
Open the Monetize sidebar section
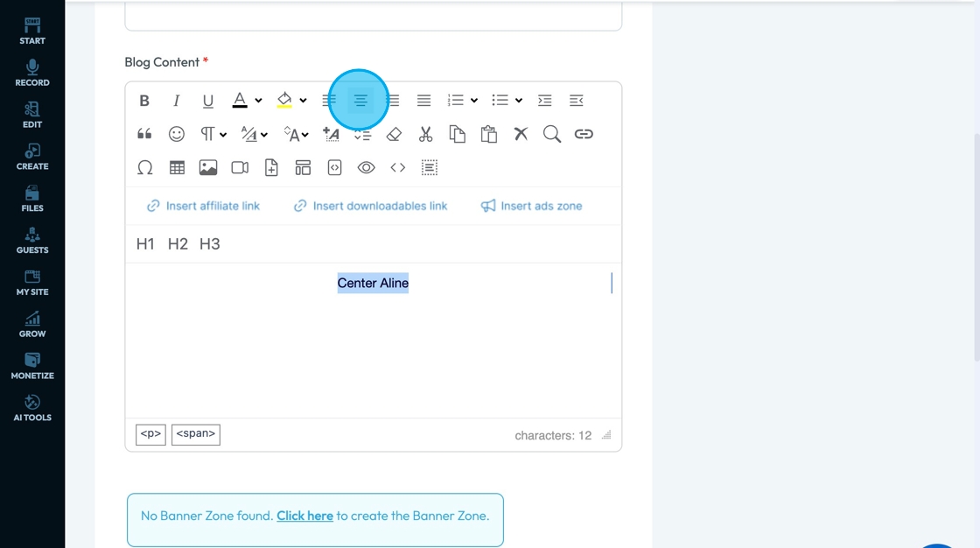coord(32,367)
